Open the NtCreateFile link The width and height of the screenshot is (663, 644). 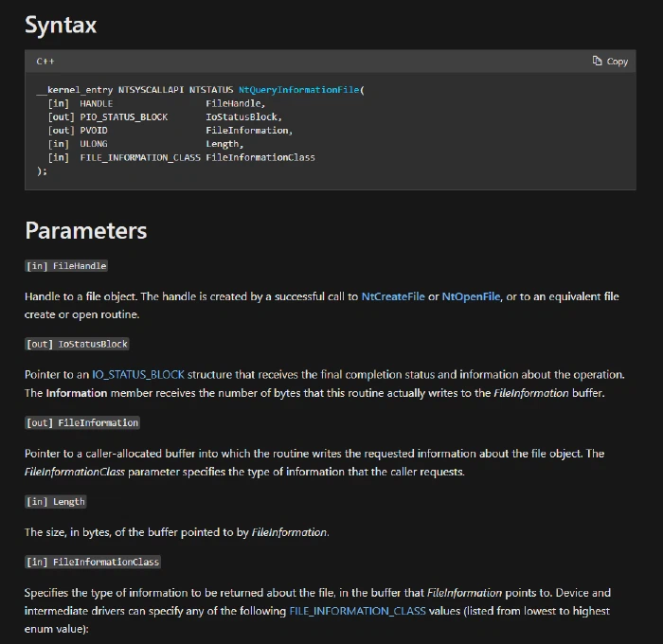tap(393, 296)
